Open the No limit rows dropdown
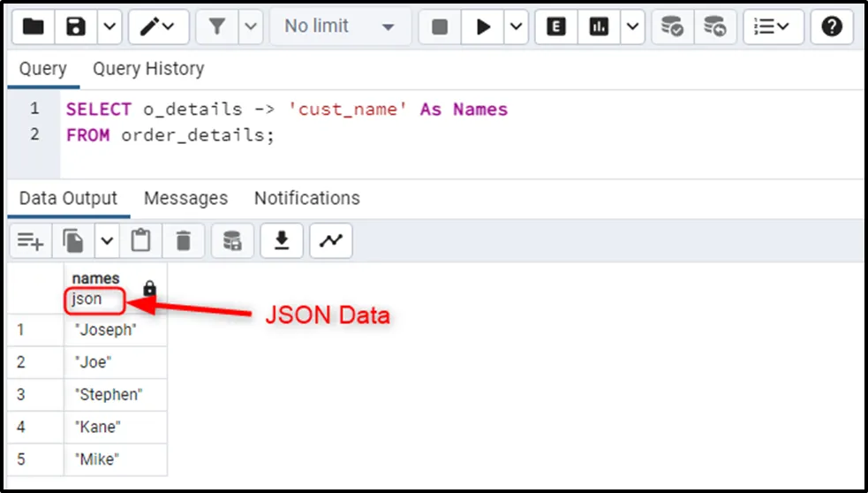 (339, 27)
